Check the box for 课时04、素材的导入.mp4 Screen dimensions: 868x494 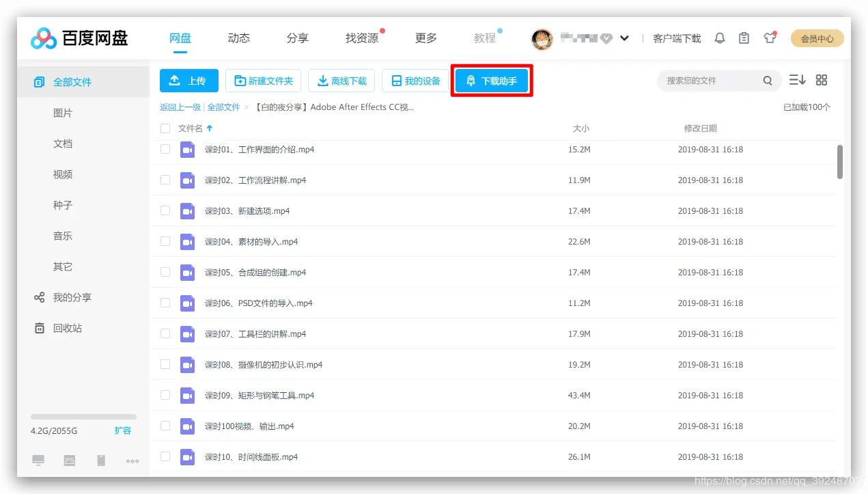[165, 241]
